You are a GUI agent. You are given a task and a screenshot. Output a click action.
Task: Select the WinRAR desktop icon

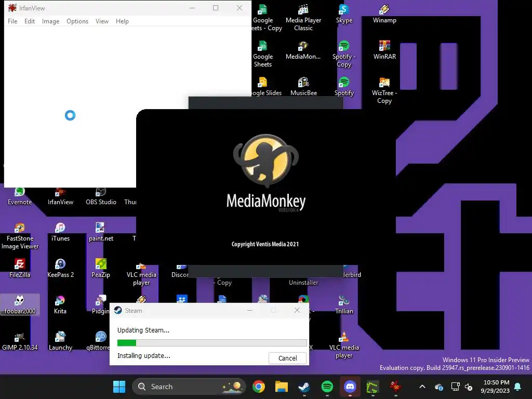[384, 50]
